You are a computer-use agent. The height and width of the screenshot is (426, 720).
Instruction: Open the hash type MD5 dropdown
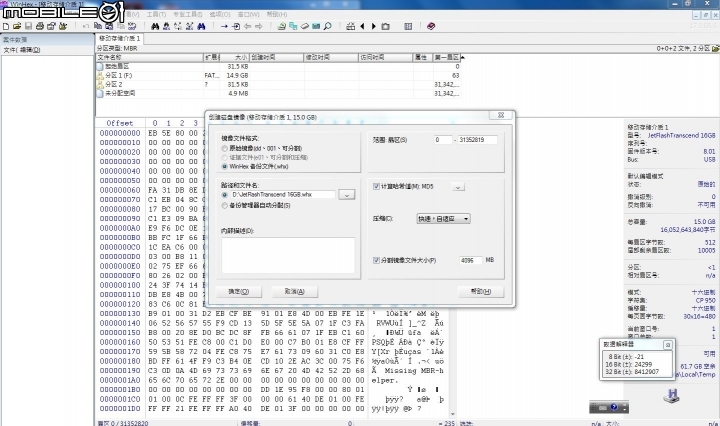[458, 187]
